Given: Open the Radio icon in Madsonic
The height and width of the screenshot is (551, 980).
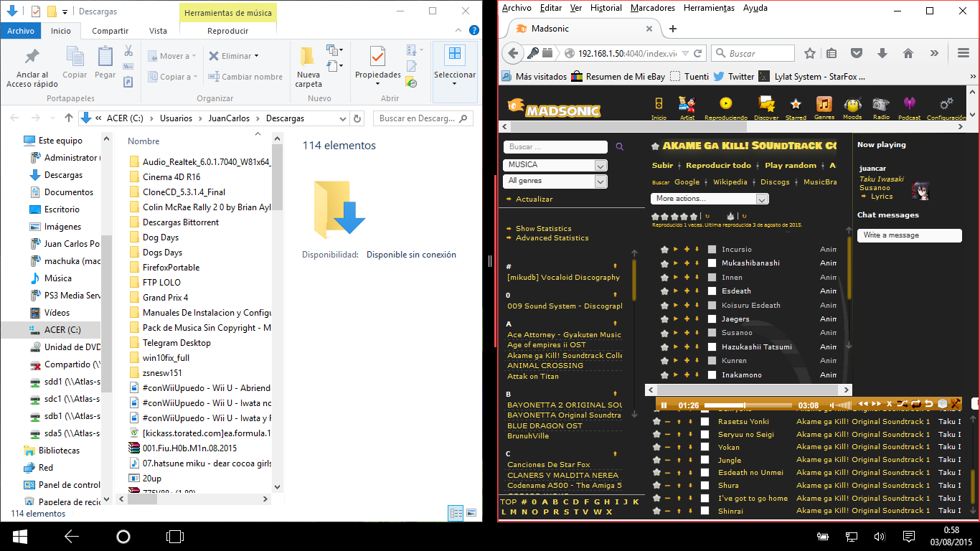Looking at the screenshot, I should [881, 104].
